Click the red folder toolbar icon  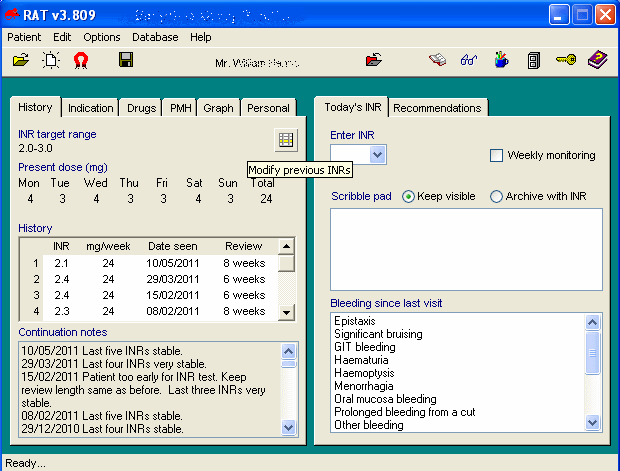pos(373,60)
